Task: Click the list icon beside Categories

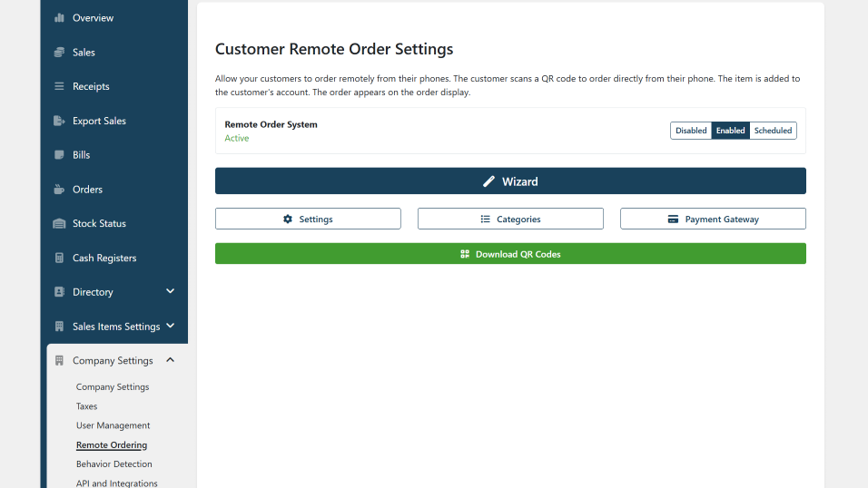Action: [x=486, y=220]
